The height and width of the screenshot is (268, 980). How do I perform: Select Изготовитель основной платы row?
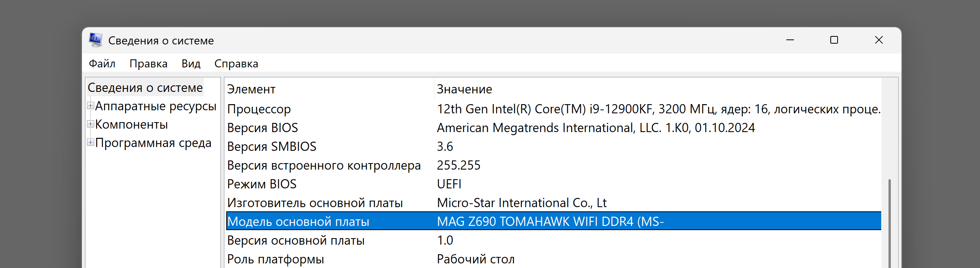[554, 203]
